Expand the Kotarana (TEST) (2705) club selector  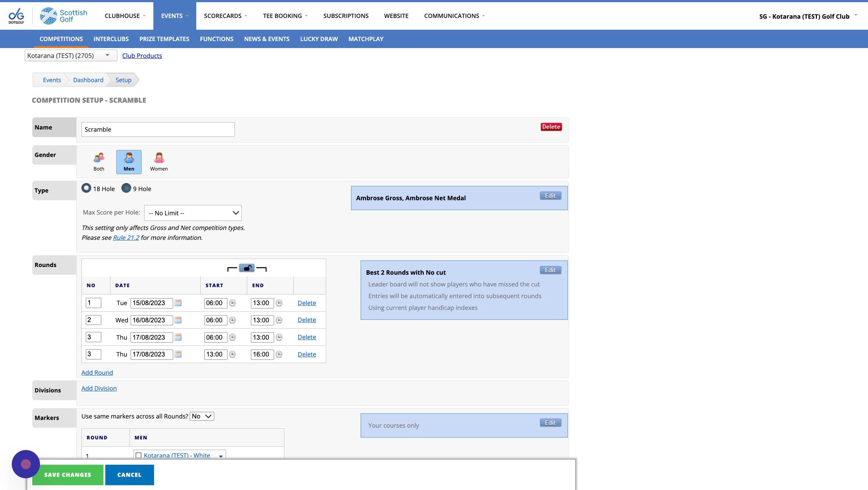tap(70, 55)
